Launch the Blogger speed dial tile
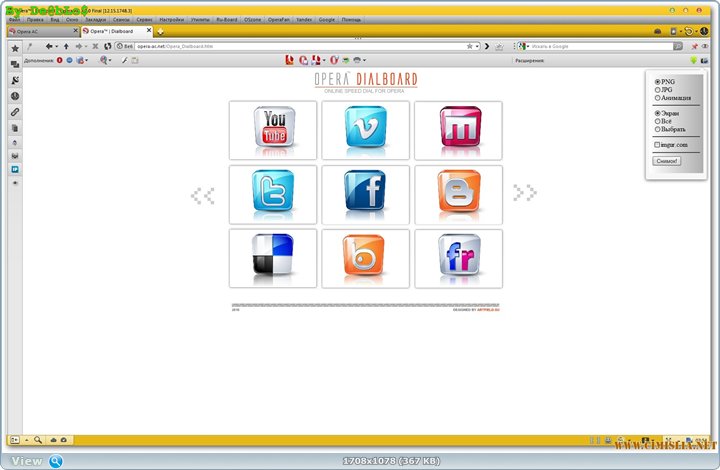The height and width of the screenshot is (470, 720). tap(458, 194)
